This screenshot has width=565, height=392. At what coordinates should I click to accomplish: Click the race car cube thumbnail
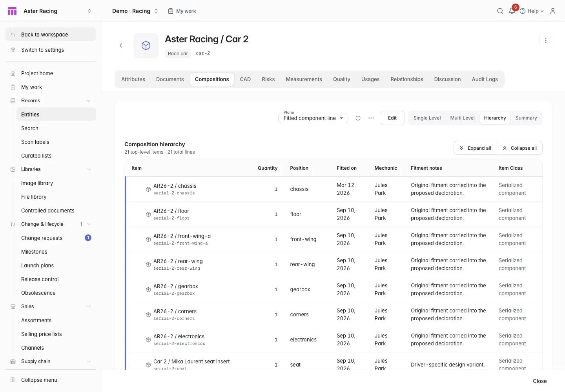click(x=146, y=45)
